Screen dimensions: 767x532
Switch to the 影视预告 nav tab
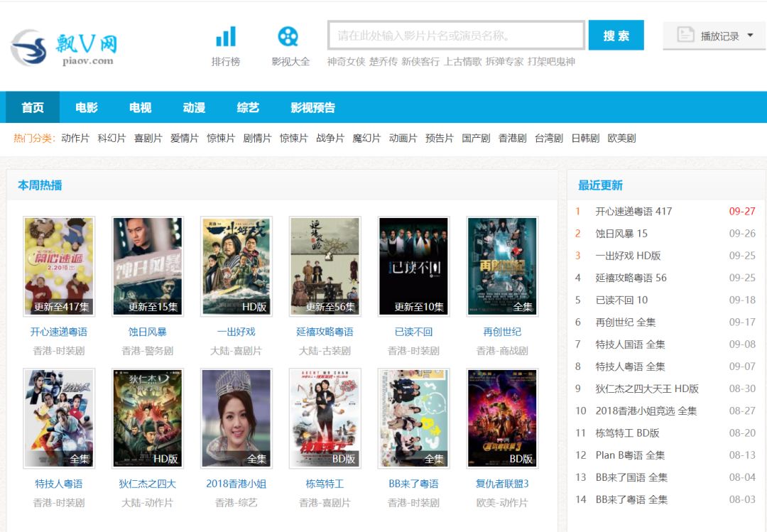313,107
